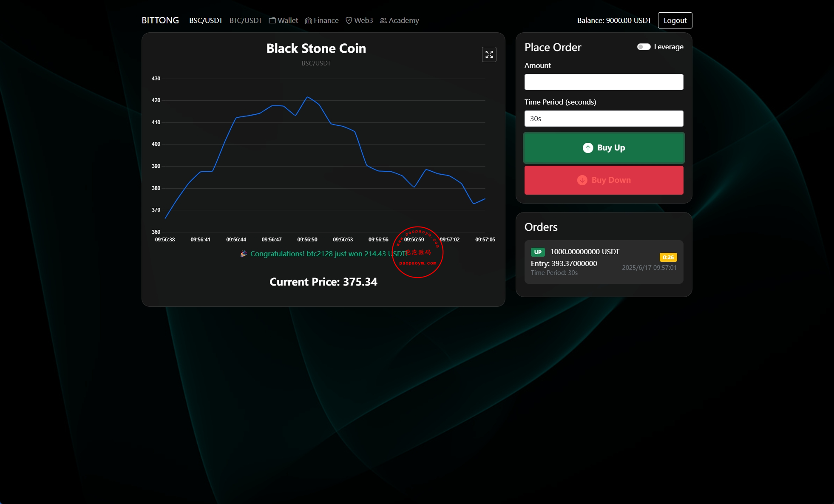Click the BITTONG brand logo link
This screenshot has height=504, width=834.
(x=160, y=20)
